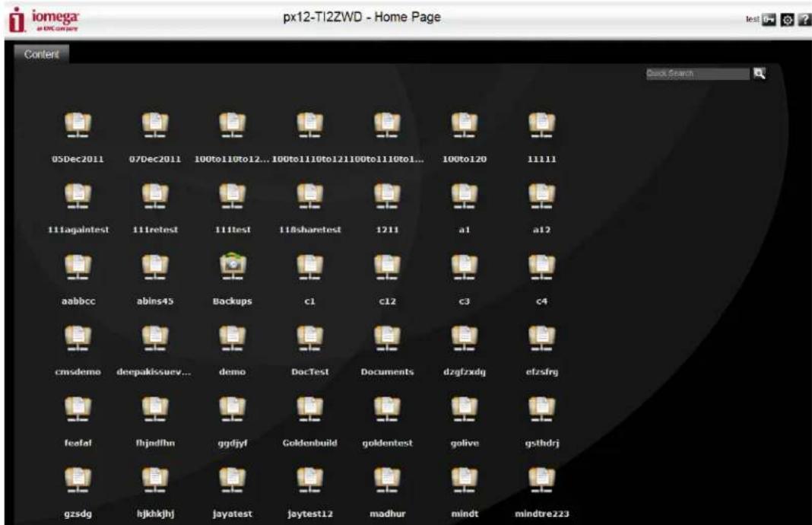Open the abins45 share folder icon
Image resolution: width=812 pixels, height=525 pixels.
155,266
